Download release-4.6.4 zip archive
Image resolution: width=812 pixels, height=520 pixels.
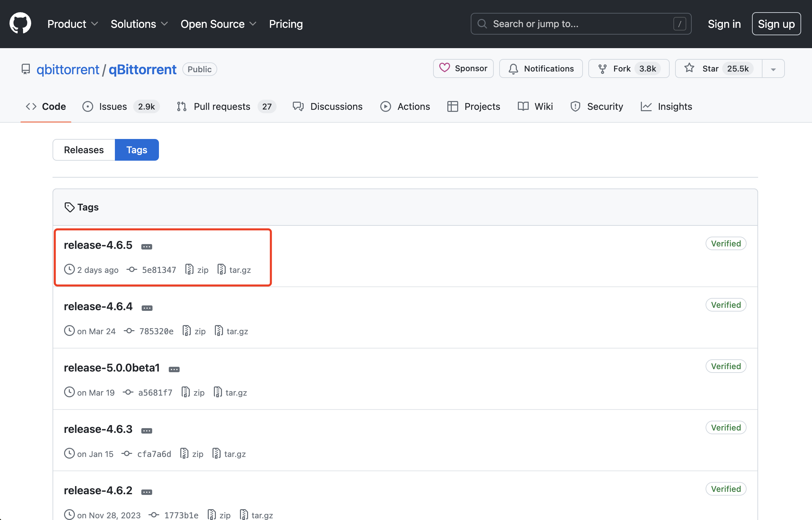pyautogui.click(x=194, y=331)
